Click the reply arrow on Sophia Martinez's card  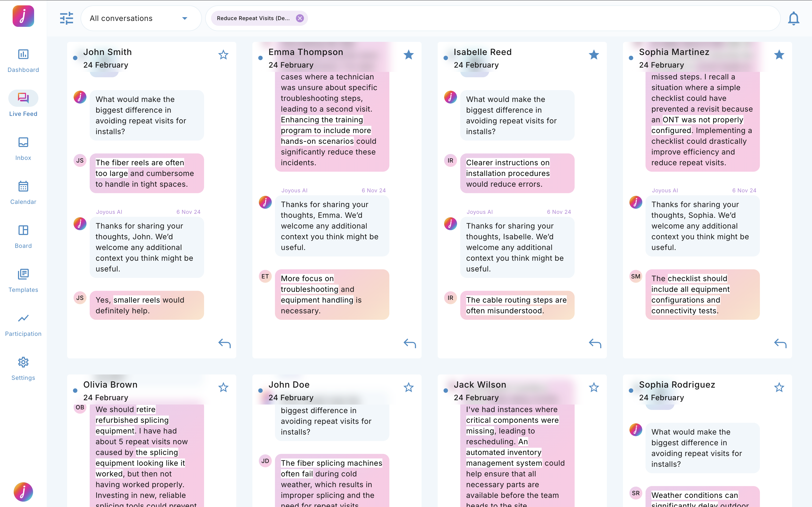pyautogui.click(x=780, y=343)
